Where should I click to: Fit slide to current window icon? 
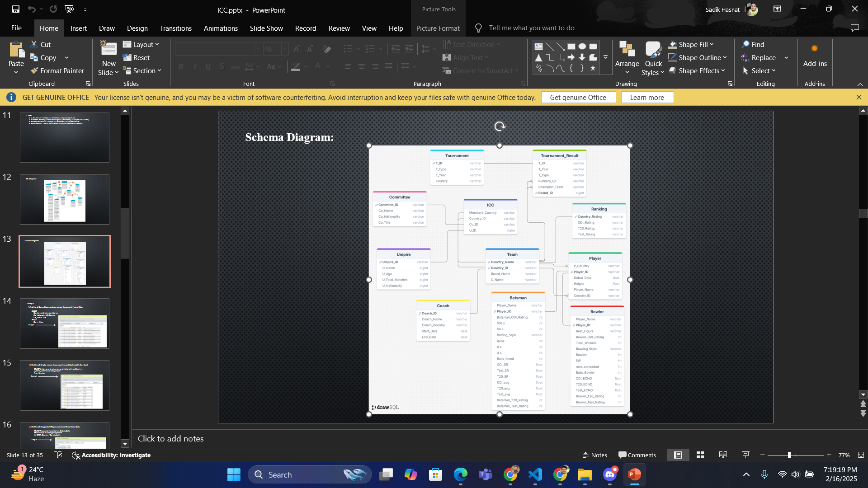861,455
